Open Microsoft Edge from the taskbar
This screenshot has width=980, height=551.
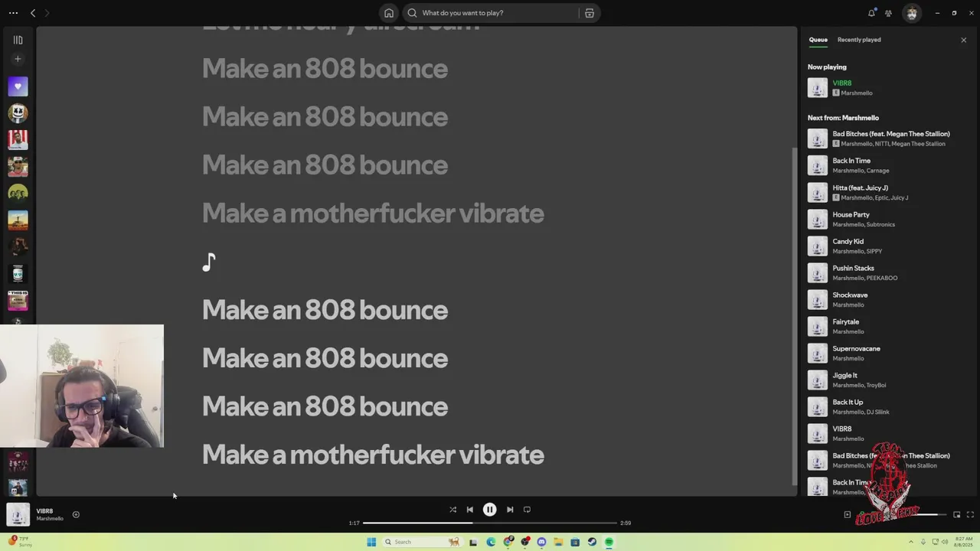[x=491, y=542]
